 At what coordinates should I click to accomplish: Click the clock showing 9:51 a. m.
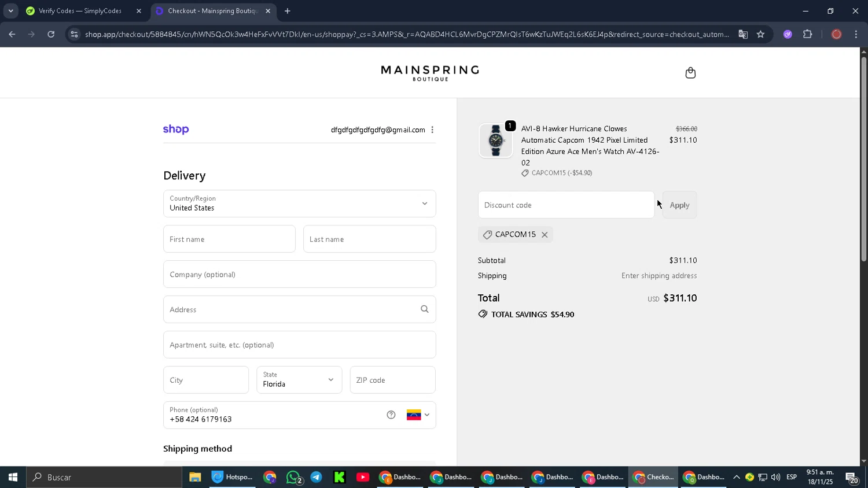tap(820, 472)
